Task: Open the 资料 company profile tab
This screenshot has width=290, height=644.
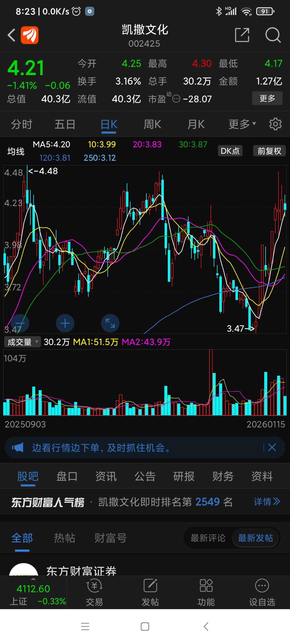Action: tap(262, 476)
